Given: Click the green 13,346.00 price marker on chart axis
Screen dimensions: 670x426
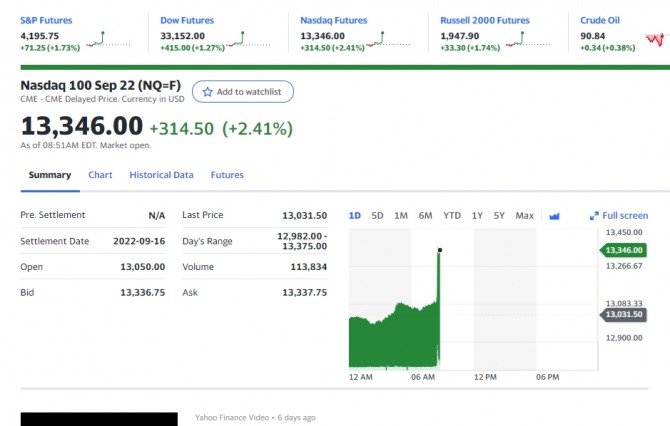Looking at the screenshot, I should (624, 250).
